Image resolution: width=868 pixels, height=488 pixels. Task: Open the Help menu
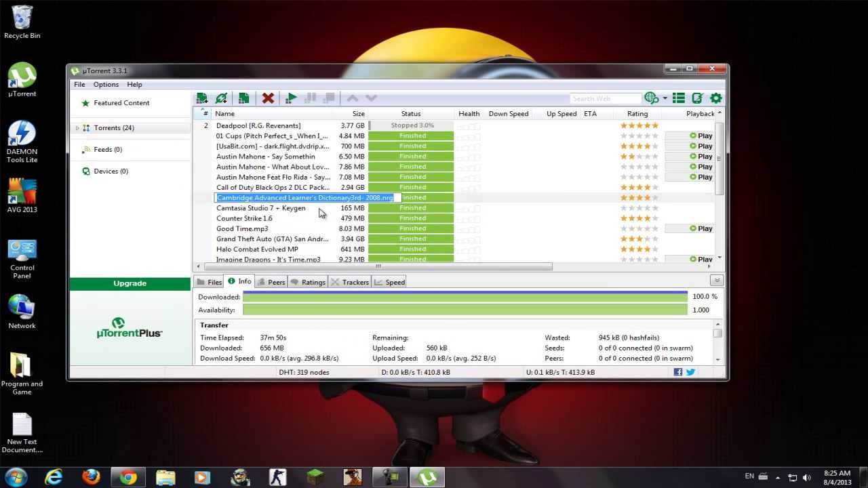134,84
